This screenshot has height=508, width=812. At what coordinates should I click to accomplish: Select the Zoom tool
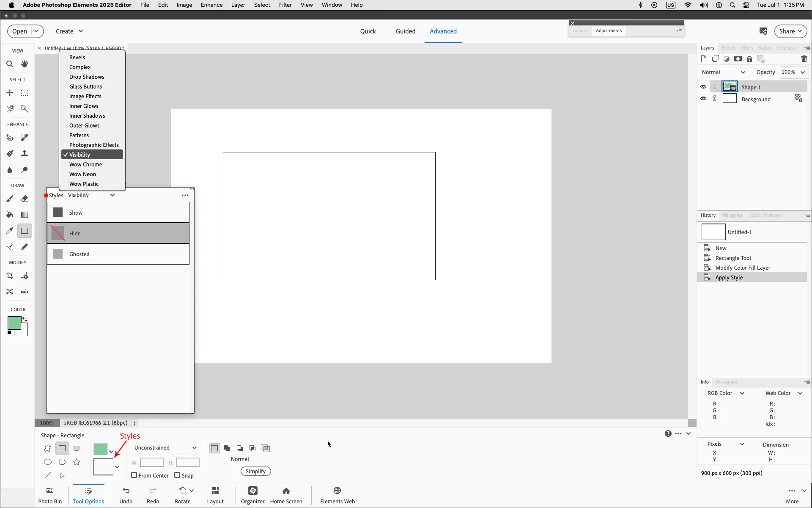coord(10,64)
